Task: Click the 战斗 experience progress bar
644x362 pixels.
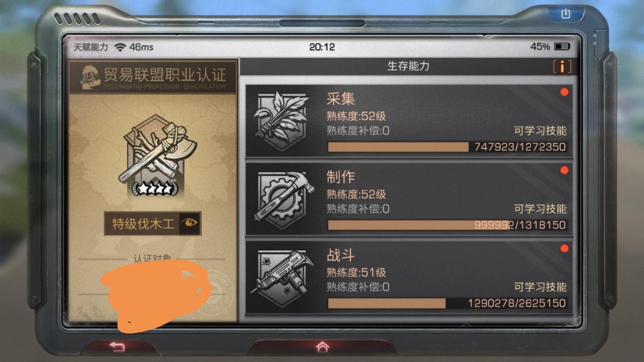Action: (447, 303)
